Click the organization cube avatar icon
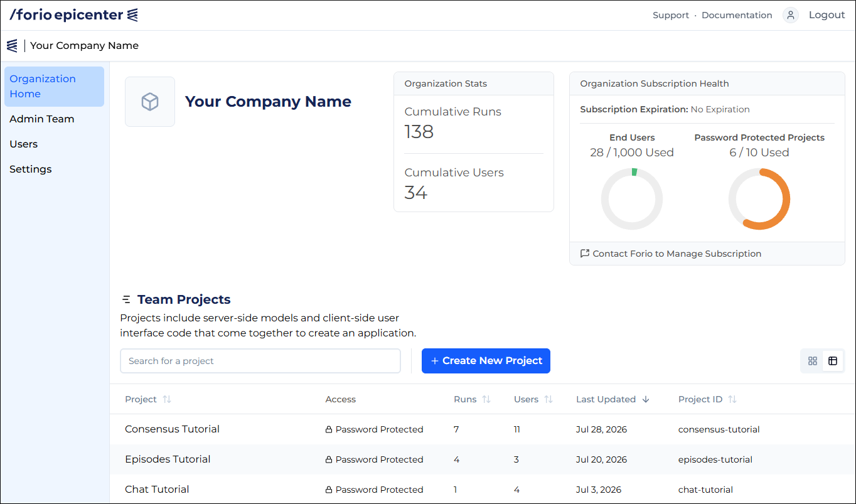 pos(150,102)
